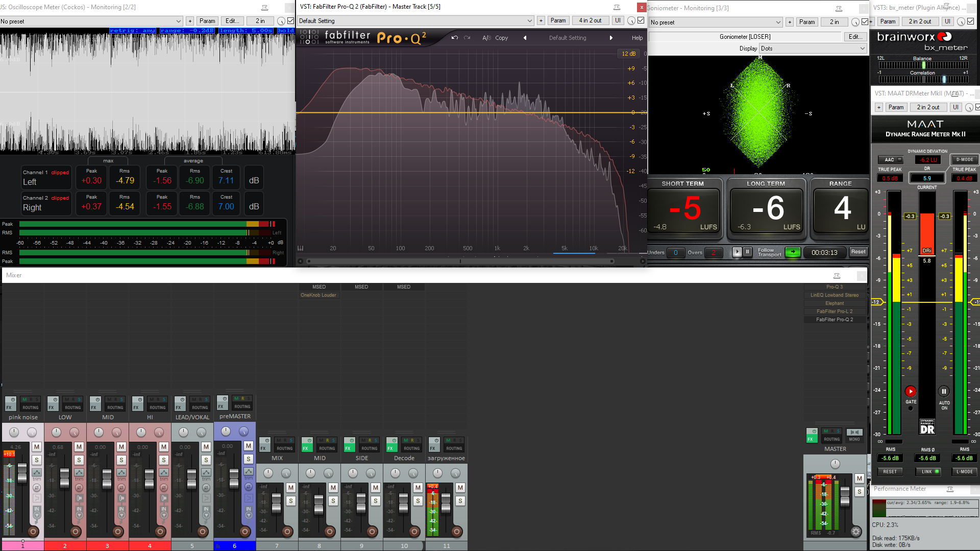980x551 pixels.
Task: Select FabFilter Pro-Q 2 in master FX list
Action: [835, 320]
